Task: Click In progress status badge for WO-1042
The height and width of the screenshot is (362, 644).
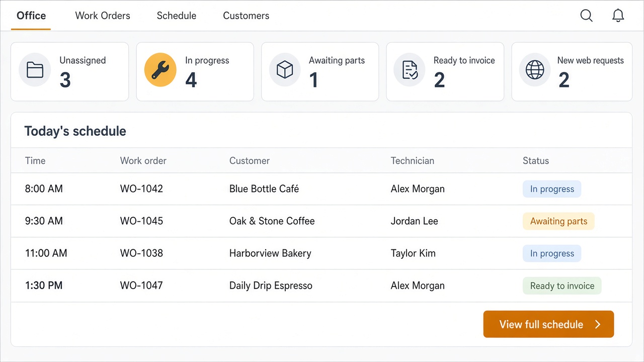Action: click(552, 189)
